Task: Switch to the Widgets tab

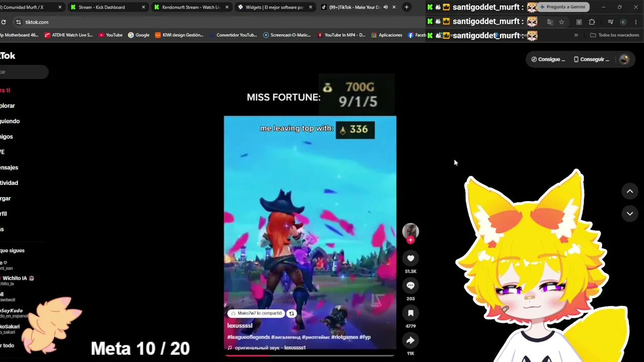Action: tap(274, 7)
